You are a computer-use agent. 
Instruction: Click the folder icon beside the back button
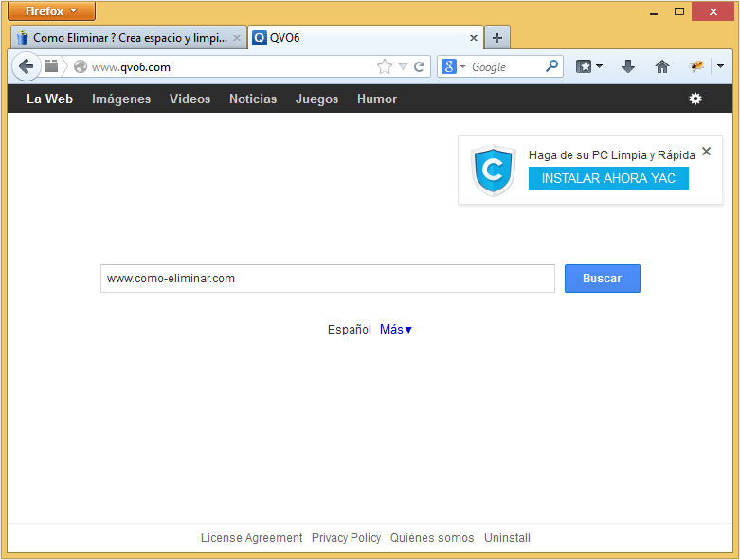51,66
